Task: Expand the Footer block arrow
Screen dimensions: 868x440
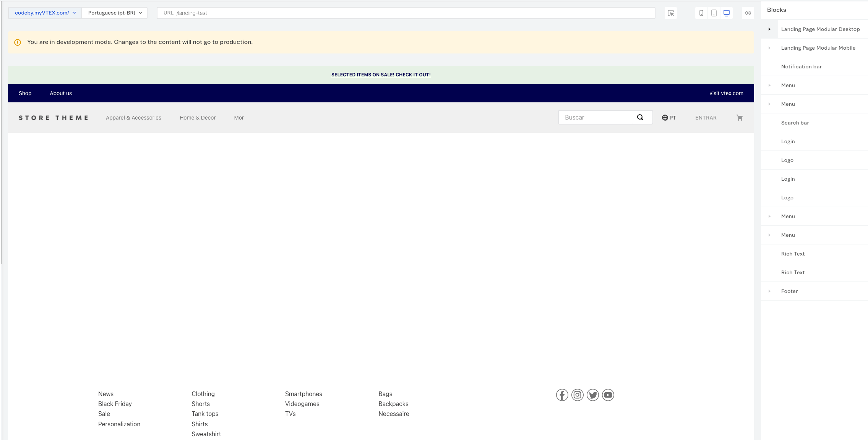Action: (769, 291)
